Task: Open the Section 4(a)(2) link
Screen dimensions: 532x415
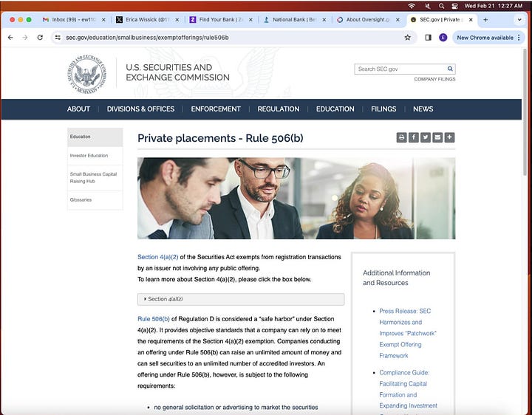Action: pyautogui.click(x=158, y=257)
